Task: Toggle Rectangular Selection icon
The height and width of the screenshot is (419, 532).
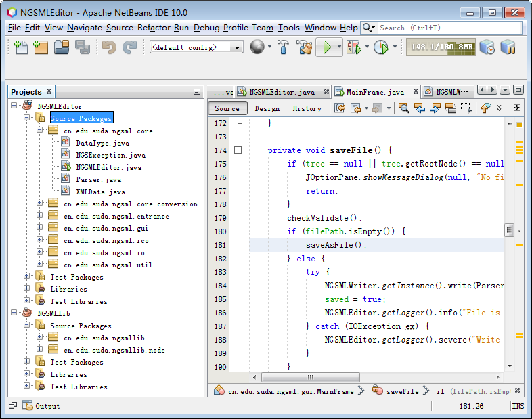Action: [x=466, y=108]
